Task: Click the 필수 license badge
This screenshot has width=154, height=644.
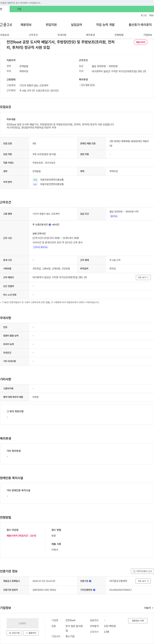Action: pyautogui.click(x=35, y=184)
